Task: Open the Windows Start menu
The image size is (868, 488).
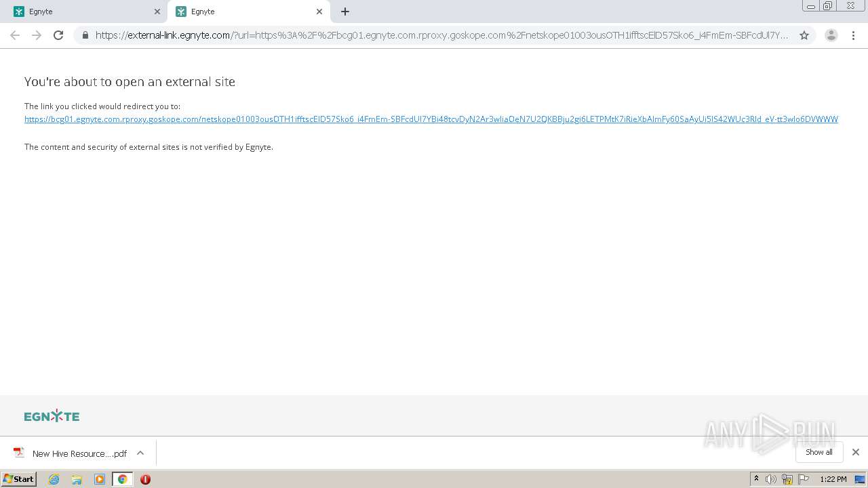Action: pyautogui.click(x=19, y=479)
